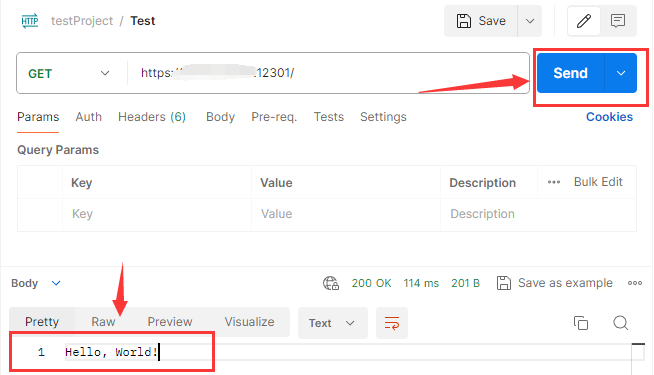The height and width of the screenshot is (375, 654).
Task: Click the search response icon
Action: click(621, 323)
